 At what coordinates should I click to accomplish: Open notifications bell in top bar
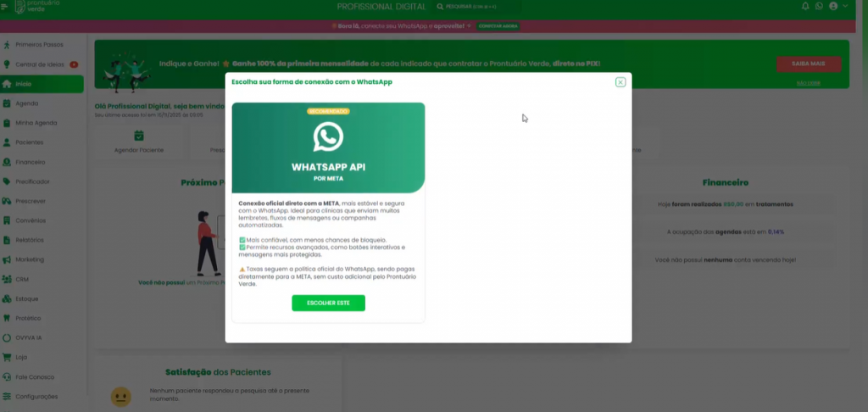tap(805, 6)
